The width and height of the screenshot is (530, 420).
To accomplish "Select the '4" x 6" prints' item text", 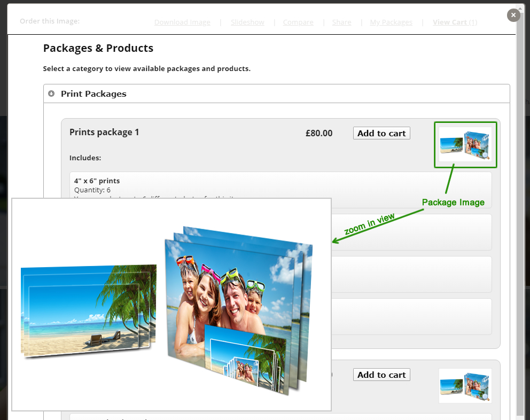I will (x=97, y=181).
